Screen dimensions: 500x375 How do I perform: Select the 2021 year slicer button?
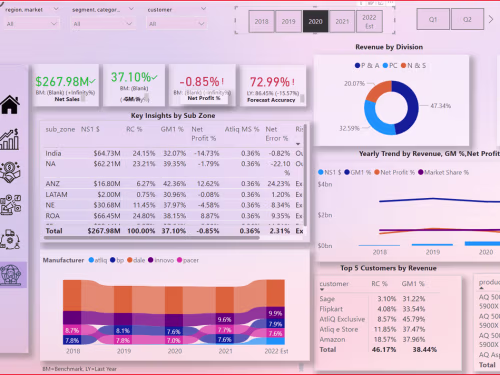click(x=342, y=21)
